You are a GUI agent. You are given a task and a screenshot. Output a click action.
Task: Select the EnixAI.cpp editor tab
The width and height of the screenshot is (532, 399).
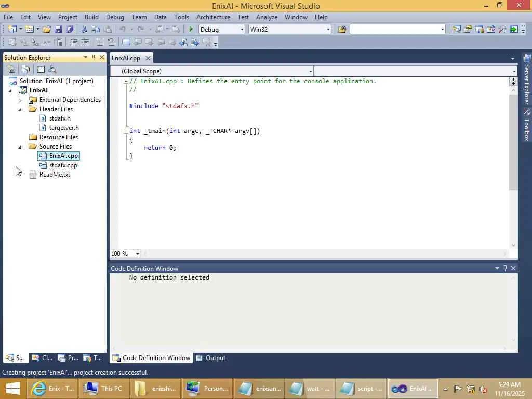tap(126, 58)
